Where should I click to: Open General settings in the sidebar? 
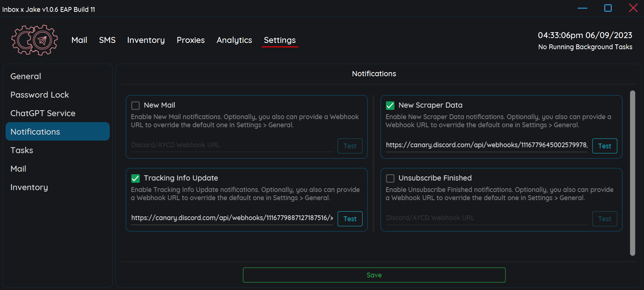point(26,76)
